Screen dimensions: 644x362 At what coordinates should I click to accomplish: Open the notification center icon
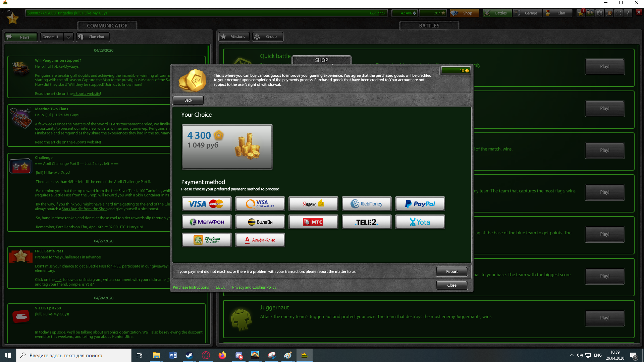point(633,355)
